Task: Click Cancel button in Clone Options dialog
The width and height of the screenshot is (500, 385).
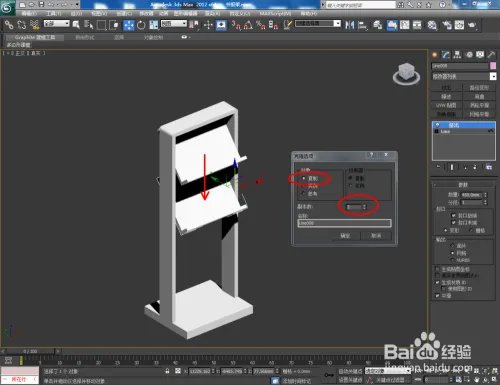Action: click(376, 236)
